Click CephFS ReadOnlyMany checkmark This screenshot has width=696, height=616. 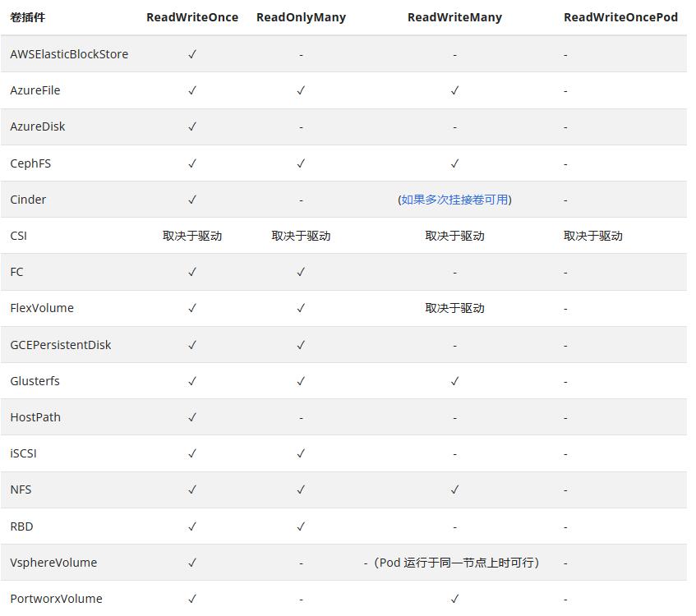[x=301, y=163]
